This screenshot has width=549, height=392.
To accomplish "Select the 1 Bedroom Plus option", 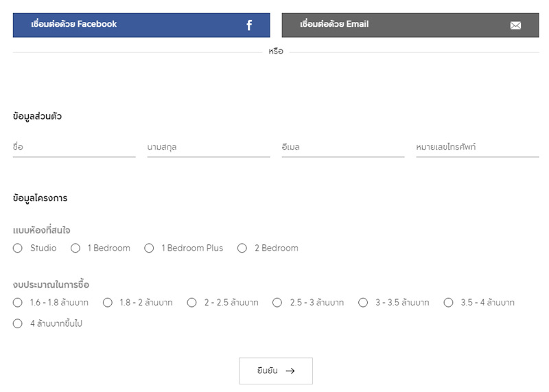I will [x=149, y=249].
